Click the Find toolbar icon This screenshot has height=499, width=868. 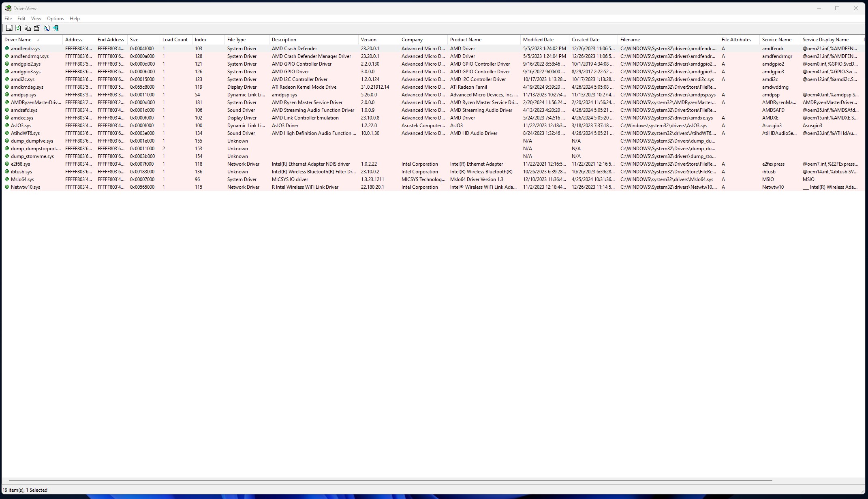click(47, 28)
